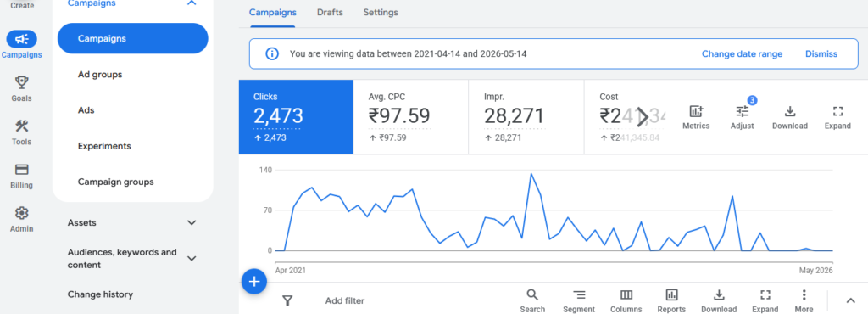Show next metric cards with arrow
The height and width of the screenshot is (314, 868).
click(643, 117)
